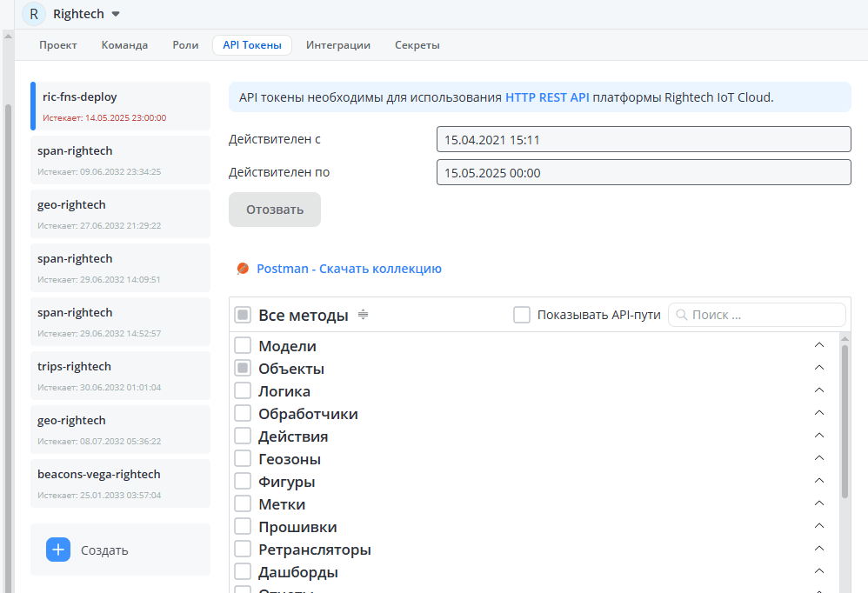Check the Дашборды checkbox
The height and width of the screenshot is (593, 868).
243,572
